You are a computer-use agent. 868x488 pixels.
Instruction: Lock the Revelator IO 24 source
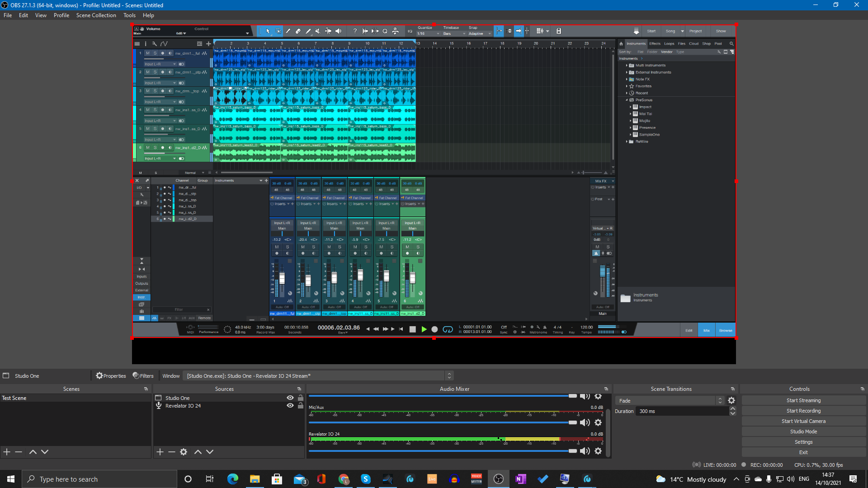(301, 406)
